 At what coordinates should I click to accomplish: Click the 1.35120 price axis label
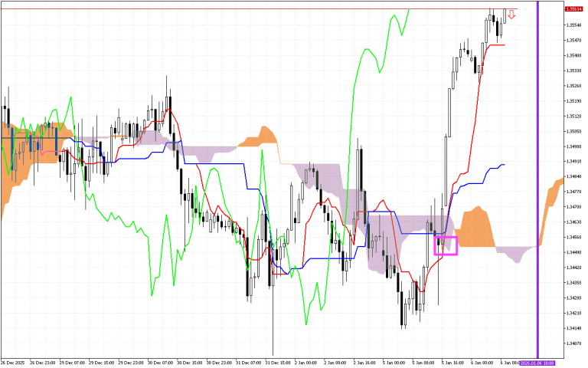click(573, 116)
